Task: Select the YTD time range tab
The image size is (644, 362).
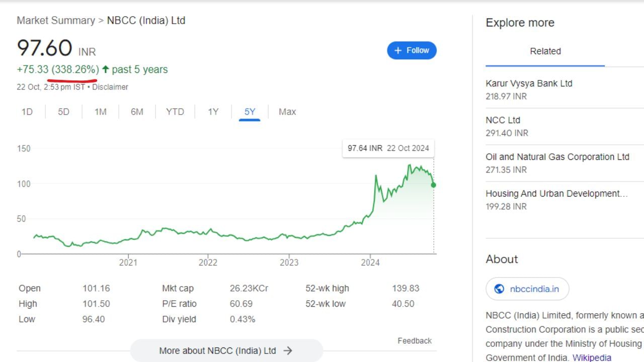Action: 175,112
